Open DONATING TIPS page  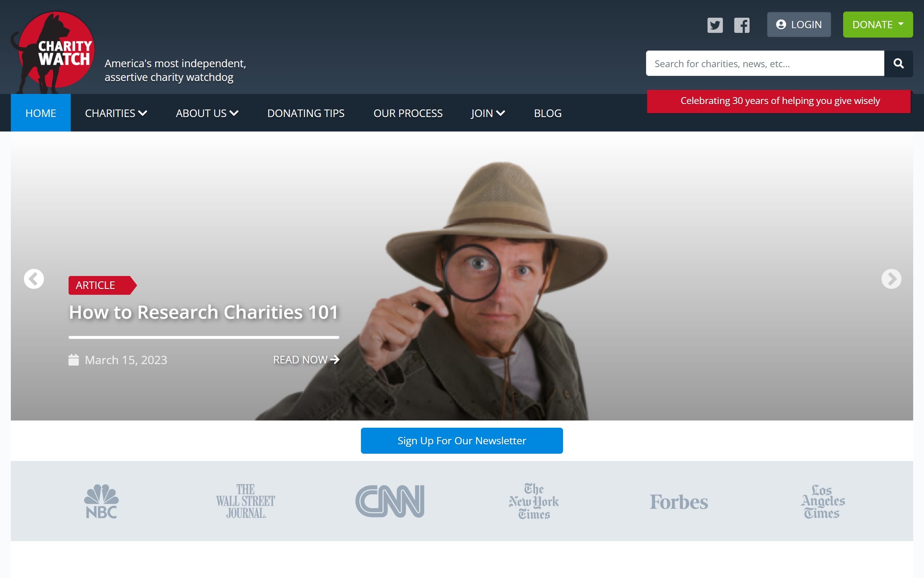[306, 113]
